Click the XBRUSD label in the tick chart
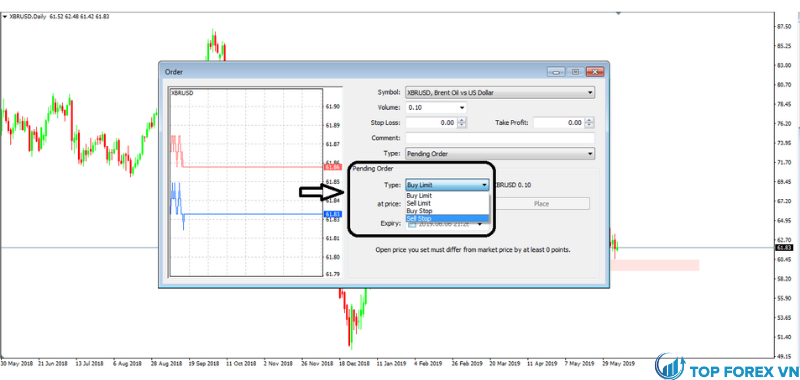The width and height of the screenshot is (800, 380). pyautogui.click(x=182, y=93)
